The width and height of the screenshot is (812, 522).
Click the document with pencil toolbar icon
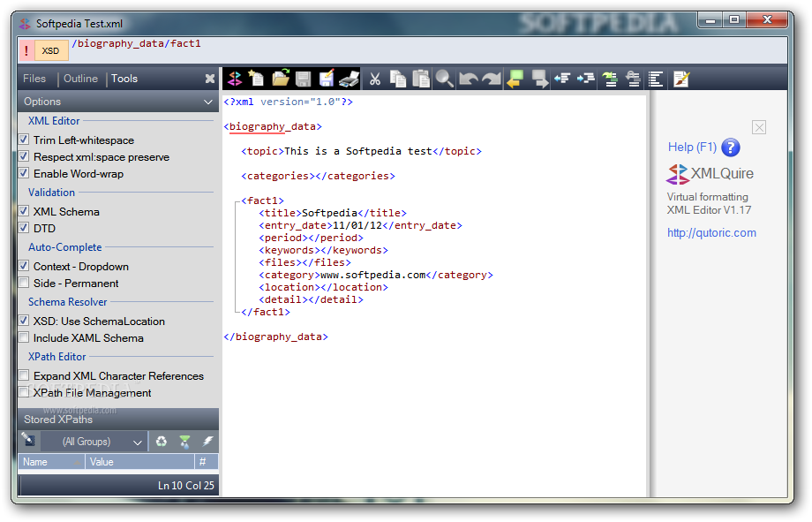[x=681, y=79]
